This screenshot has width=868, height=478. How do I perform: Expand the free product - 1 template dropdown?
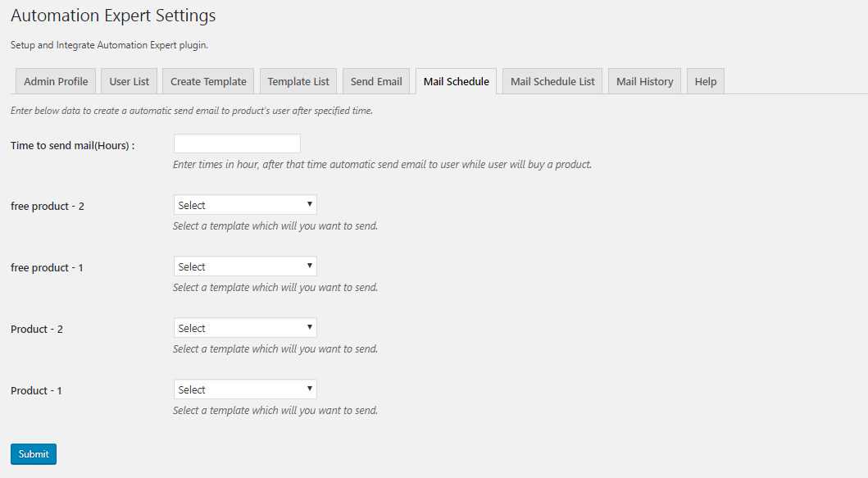245,266
